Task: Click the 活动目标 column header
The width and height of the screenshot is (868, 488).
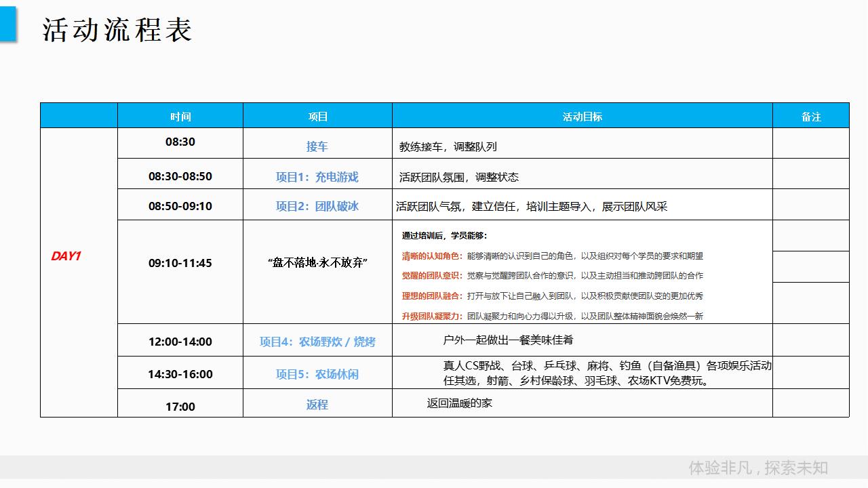Action: pyautogui.click(x=582, y=117)
